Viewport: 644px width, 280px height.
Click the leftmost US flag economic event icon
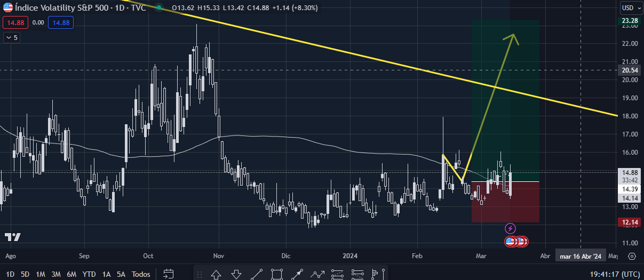point(510,242)
